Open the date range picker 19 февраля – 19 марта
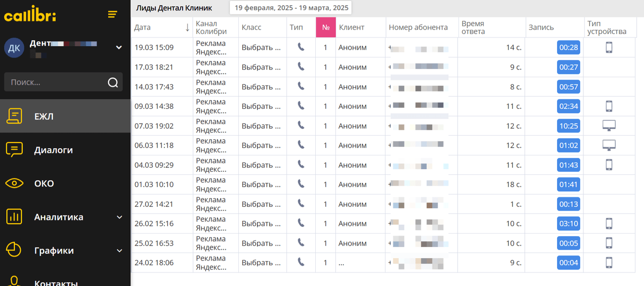 click(291, 8)
